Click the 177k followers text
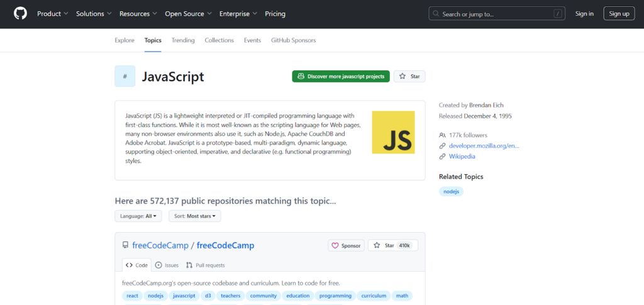This screenshot has width=644, height=305. [x=468, y=135]
